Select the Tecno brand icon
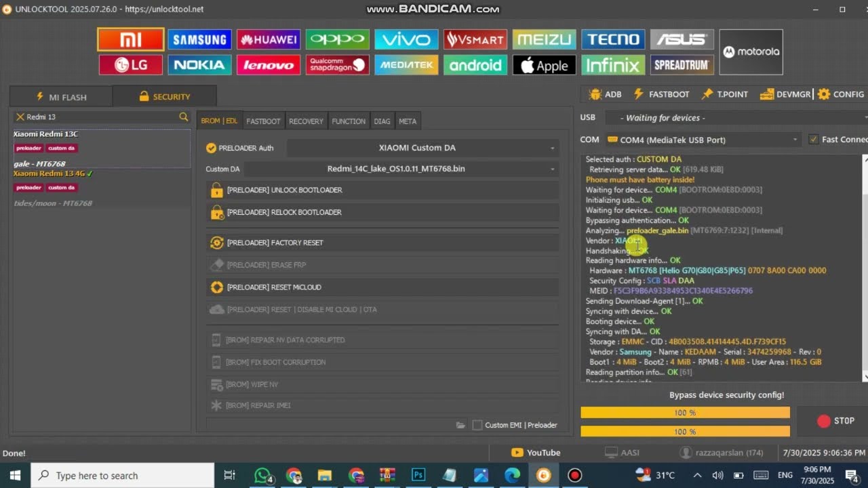This screenshot has width=868, height=488. click(613, 39)
